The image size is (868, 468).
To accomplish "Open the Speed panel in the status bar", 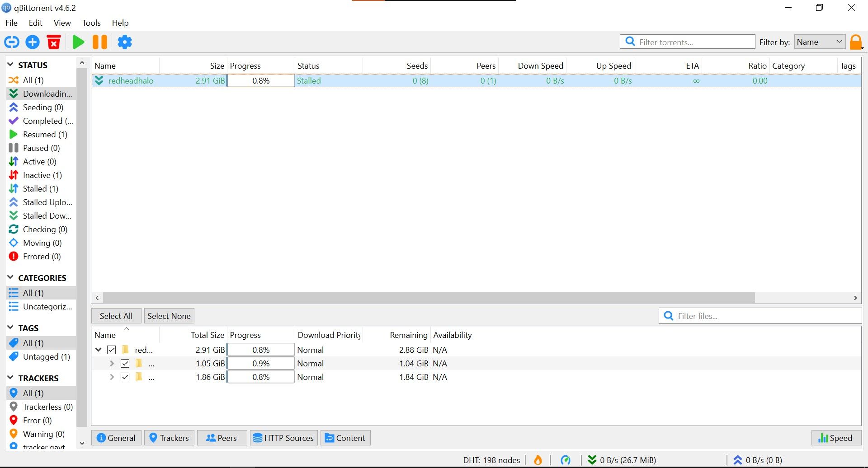I will coord(835,437).
